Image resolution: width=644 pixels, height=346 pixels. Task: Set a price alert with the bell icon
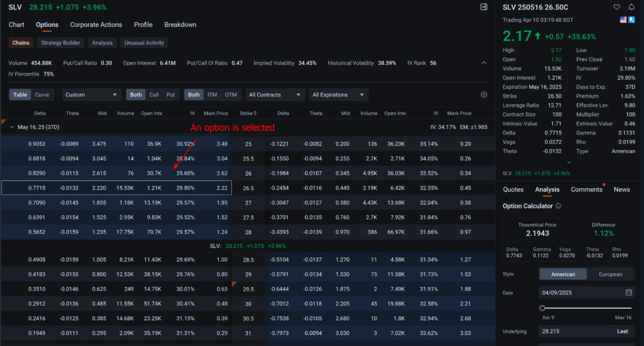click(x=632, y=7)
